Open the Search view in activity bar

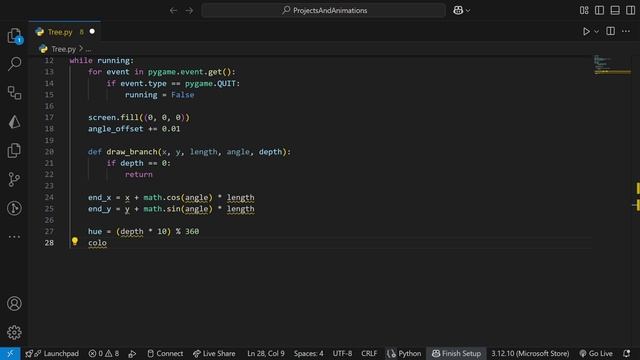point(14,64)
